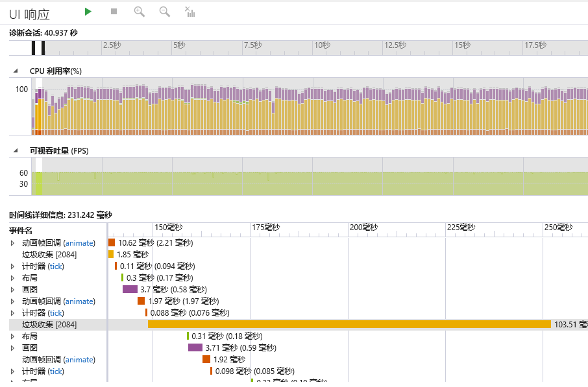
Task: Clear selection with the chart icon
Action: click(190, 12)
